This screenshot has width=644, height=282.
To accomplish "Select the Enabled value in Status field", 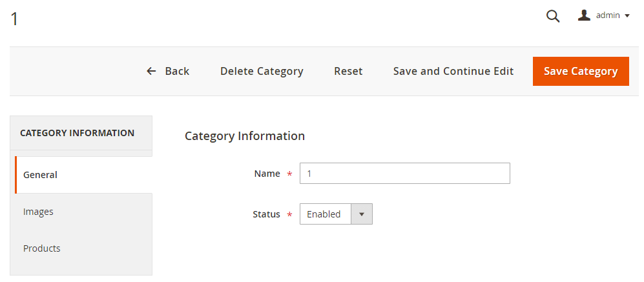I will click(x=324, y=214).
